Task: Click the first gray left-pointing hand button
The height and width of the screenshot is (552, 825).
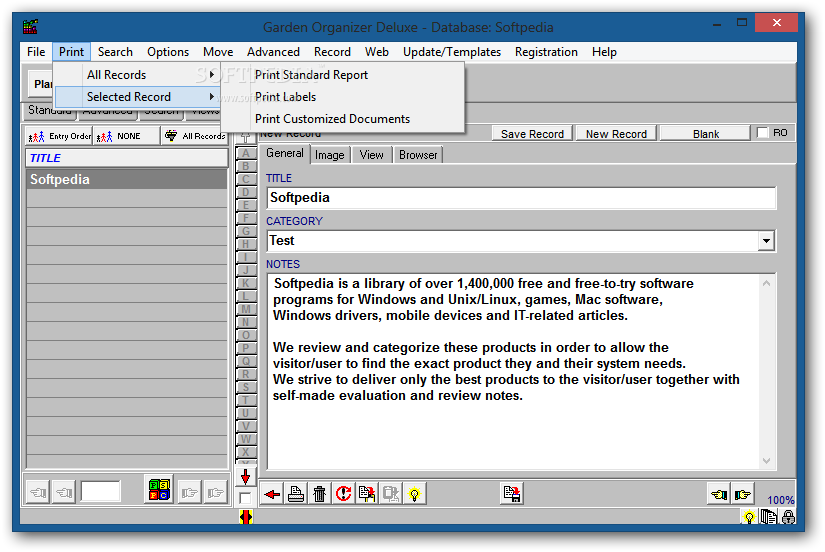Action: pos(38,493)
